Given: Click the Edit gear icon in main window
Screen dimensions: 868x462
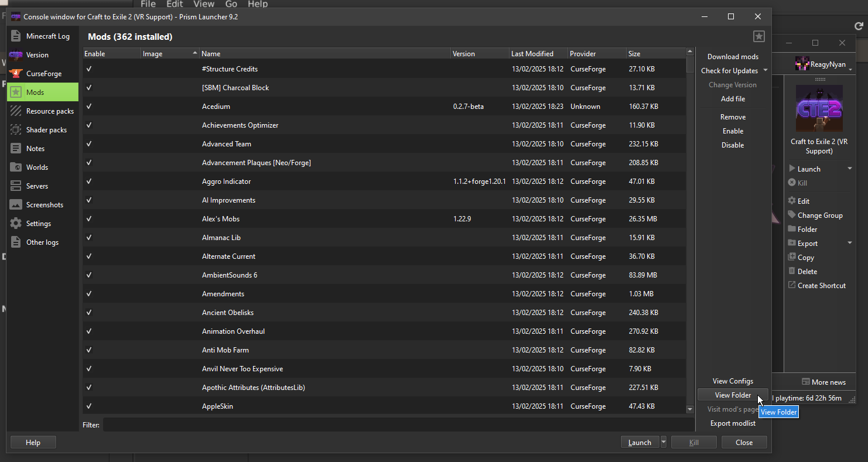Looking at the screenshot, I should click(792, 201).
